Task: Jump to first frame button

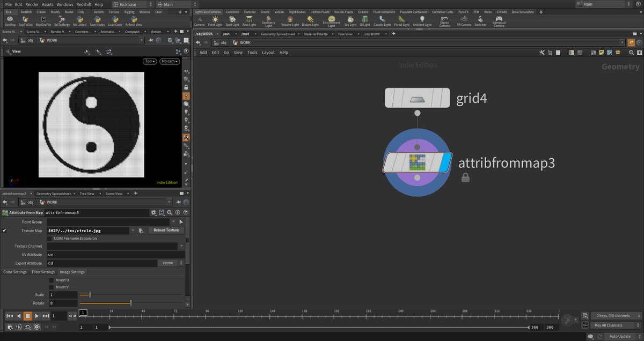Action: [x=9, y=316]
